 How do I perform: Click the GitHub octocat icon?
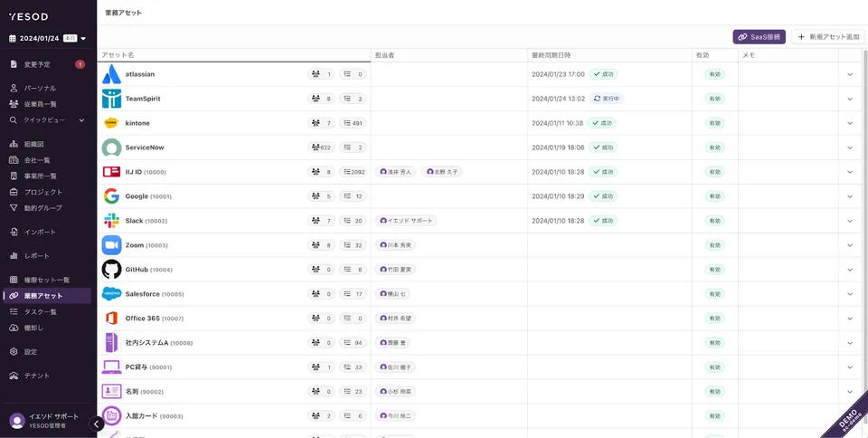(x=111, y=269)
